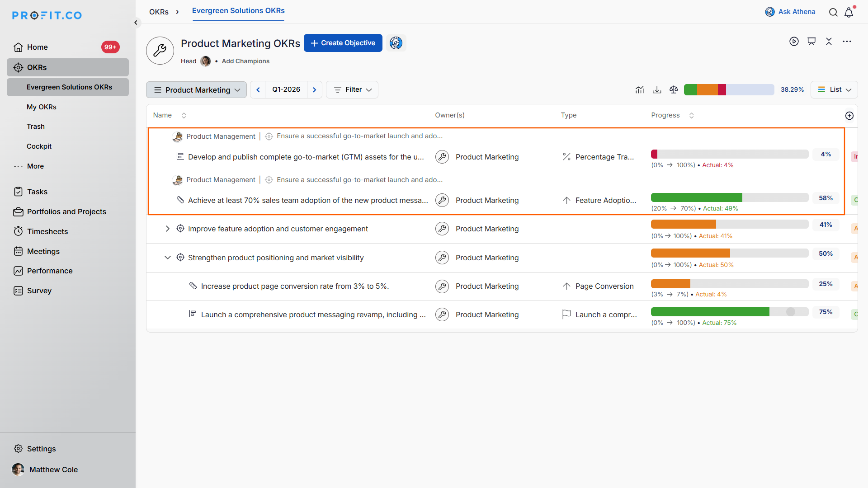
Task: Expand More sidebar options
Action: (x=29, y=166)
